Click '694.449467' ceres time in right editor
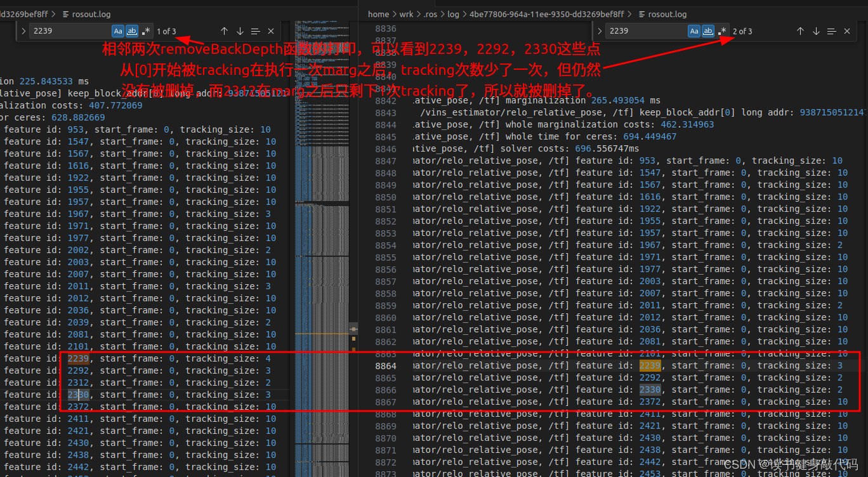The height and width of the screenshot is (477, 868). [x=650, y=136]
